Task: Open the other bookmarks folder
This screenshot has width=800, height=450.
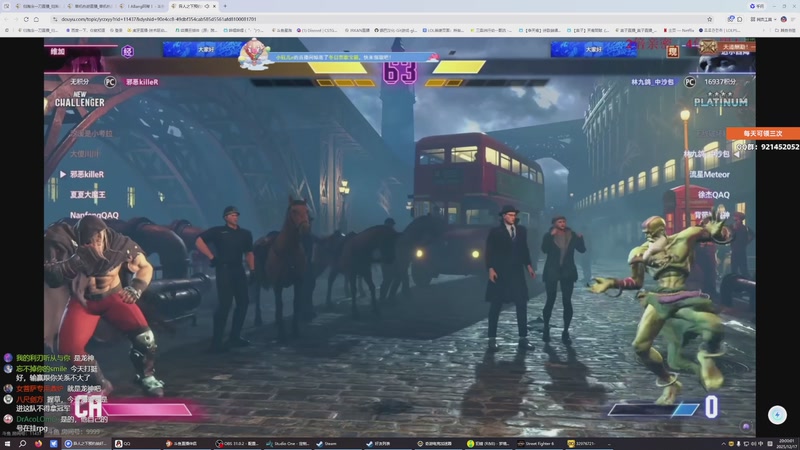Action: click(785, 31)
